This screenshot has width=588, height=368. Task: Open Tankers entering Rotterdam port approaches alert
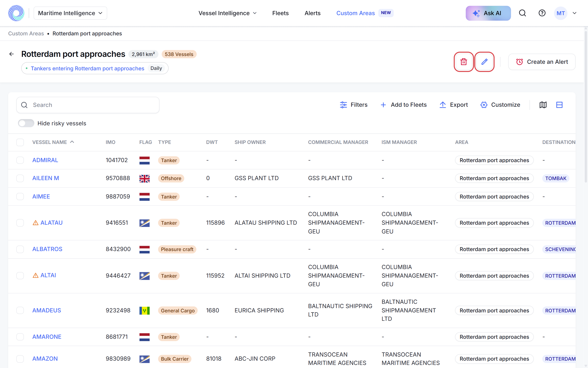(x=87, y=68)
